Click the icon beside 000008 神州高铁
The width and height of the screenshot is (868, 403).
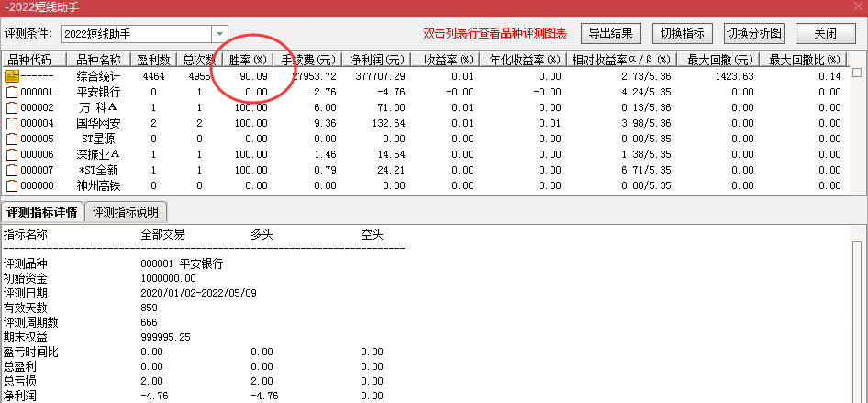click(x=12, y=185)
